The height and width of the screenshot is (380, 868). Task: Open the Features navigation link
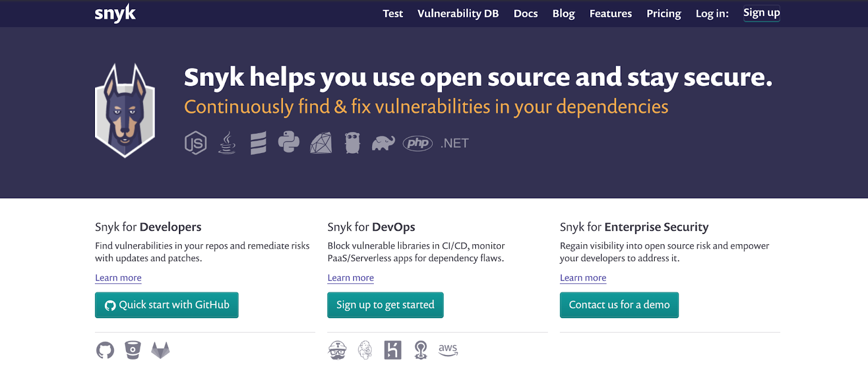click(611, 14)
